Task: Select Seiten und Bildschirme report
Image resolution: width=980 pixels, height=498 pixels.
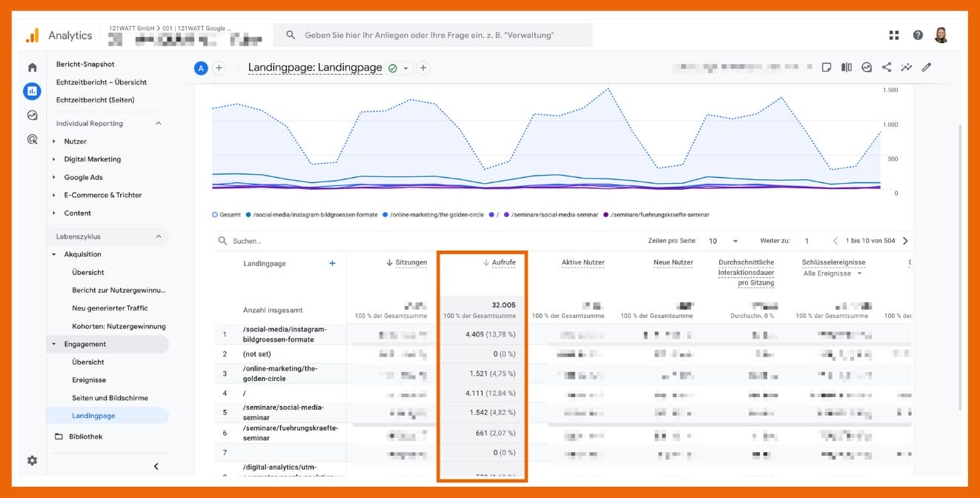Action: point(110,398)
